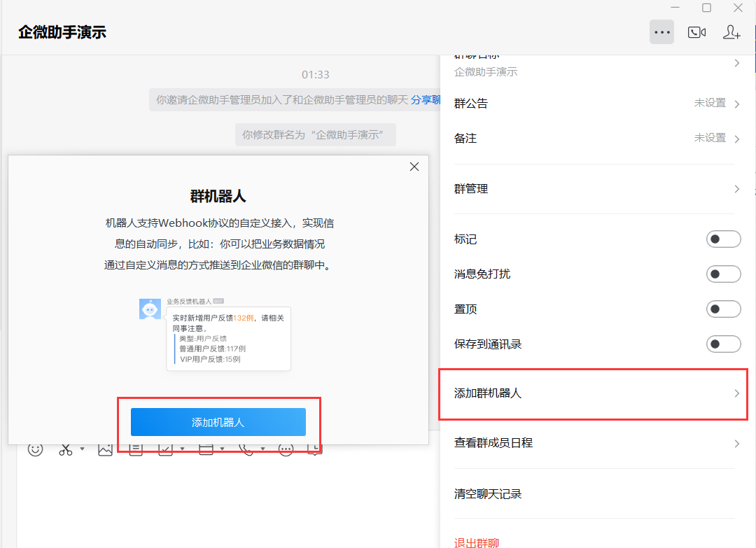Open the emoji picker in the toolbar
The width and height of the screenshot is (756, 548).
tap(35, 450)
